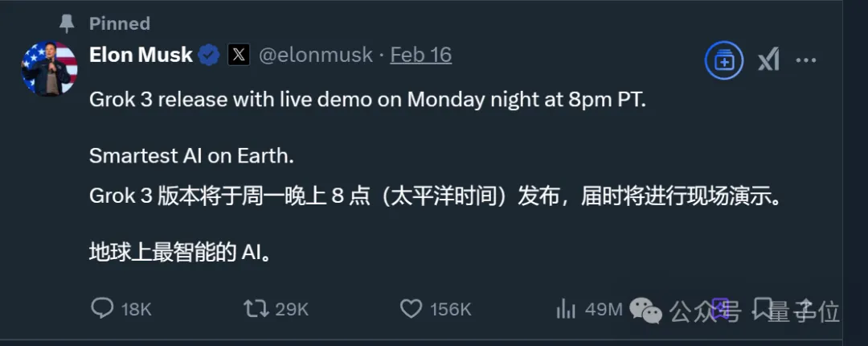
Task: Click the 49M views count
Action: pos(604,308)
